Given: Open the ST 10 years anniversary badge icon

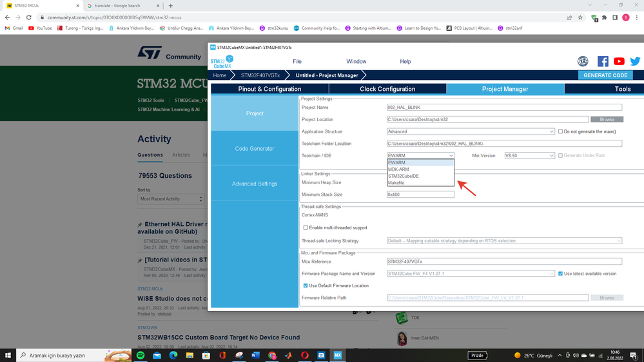Looking at the screenshot, I should tap(582, 61).
